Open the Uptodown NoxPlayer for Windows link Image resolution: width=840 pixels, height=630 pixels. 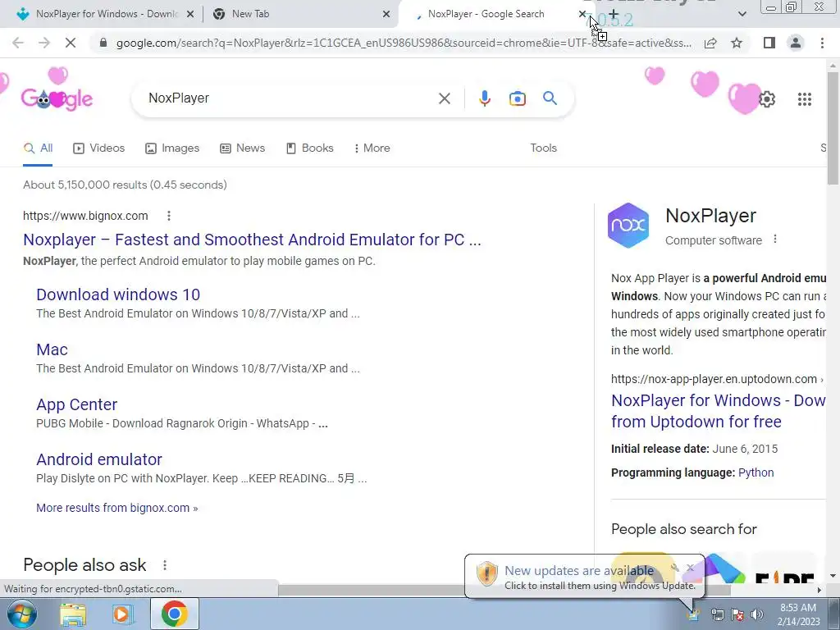coord(718,411)
